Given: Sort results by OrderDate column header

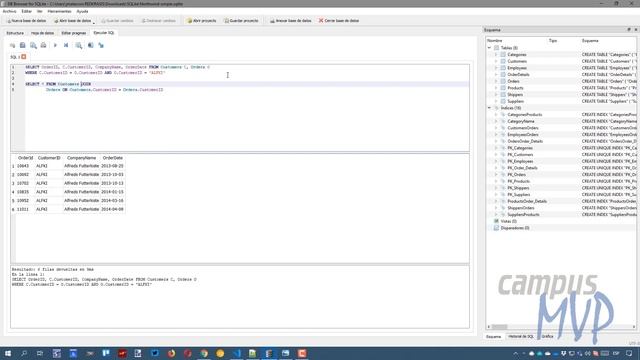Looking at the screenshot, I should click(113, 158).
